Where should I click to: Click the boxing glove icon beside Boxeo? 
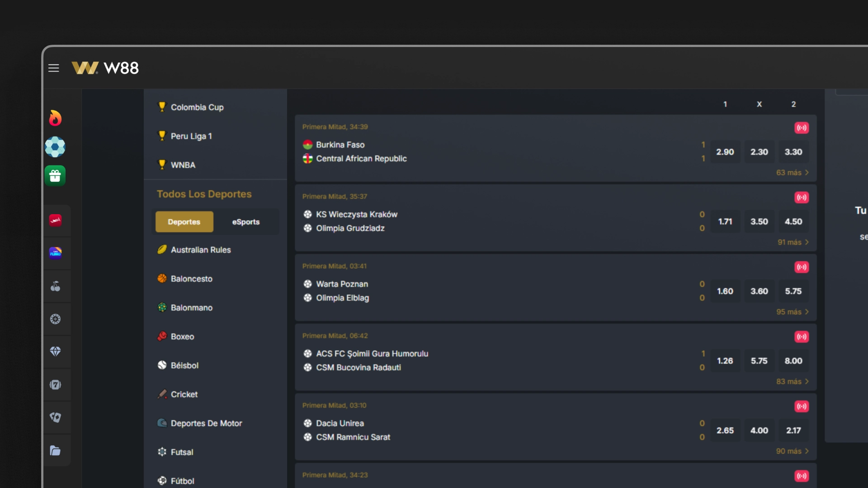pyautogui.click(x=162, y=336)
